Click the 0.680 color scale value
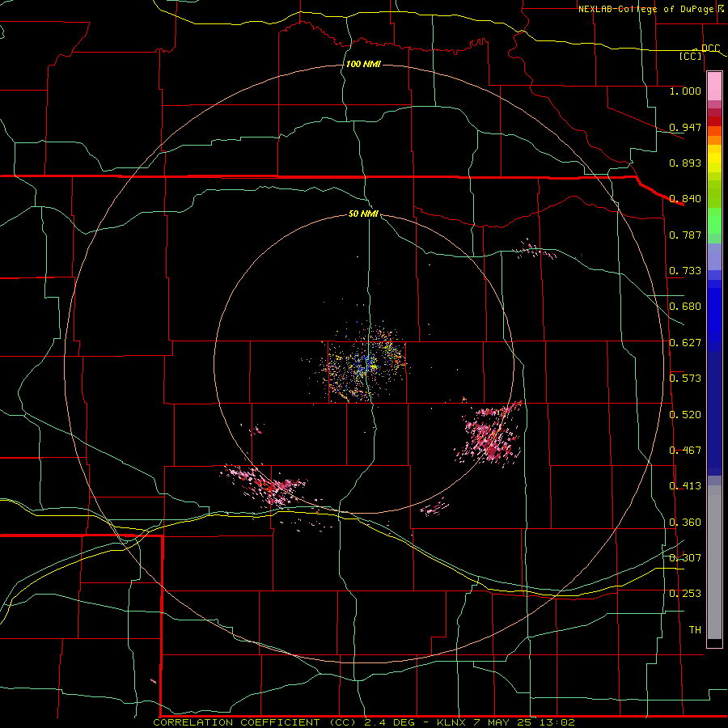728x728 pixels. click(x=685, y=306)
